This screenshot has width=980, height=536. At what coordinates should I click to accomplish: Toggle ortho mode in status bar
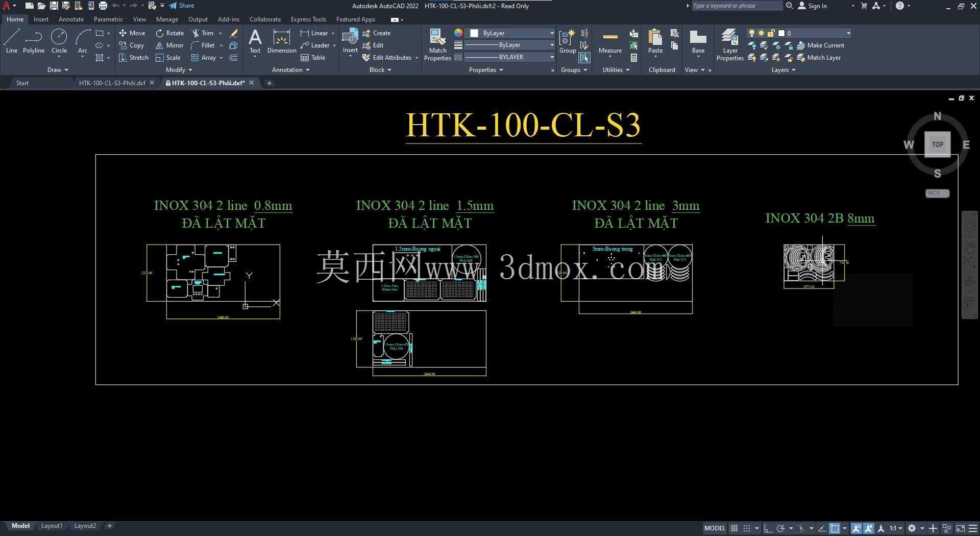(768, 528)
